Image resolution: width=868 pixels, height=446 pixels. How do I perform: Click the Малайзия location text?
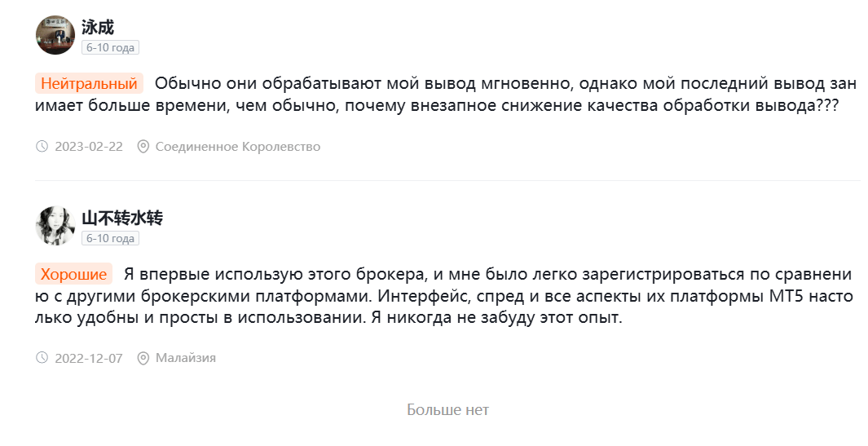point(186,358)
